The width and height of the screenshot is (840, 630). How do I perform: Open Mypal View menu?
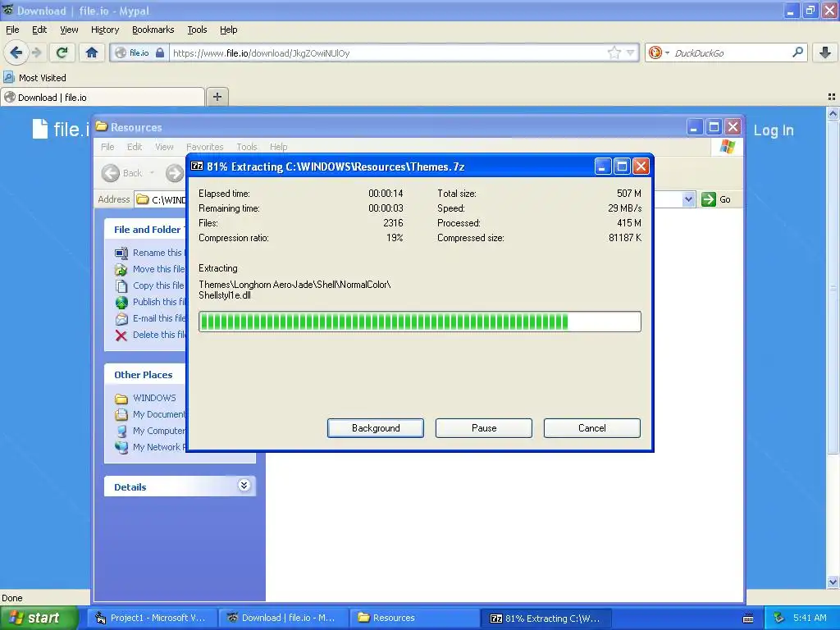[x=69, y=30]
